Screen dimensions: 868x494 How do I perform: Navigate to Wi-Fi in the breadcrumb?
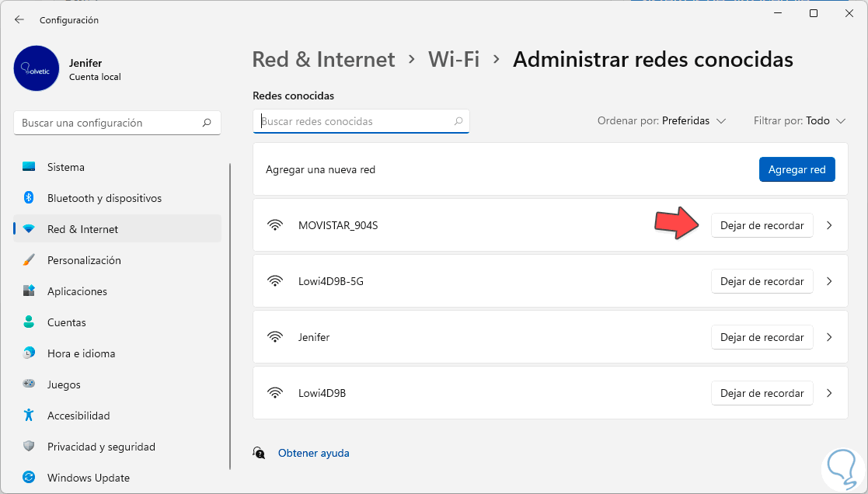454,59
